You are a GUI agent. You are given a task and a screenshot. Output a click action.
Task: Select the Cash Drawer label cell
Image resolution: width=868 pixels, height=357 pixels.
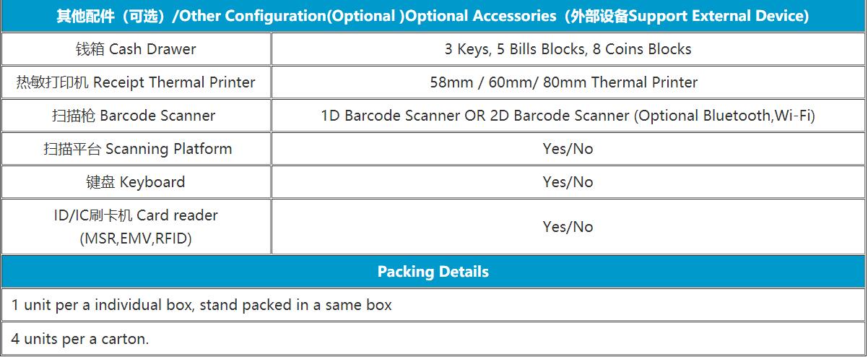pos(136,49)
